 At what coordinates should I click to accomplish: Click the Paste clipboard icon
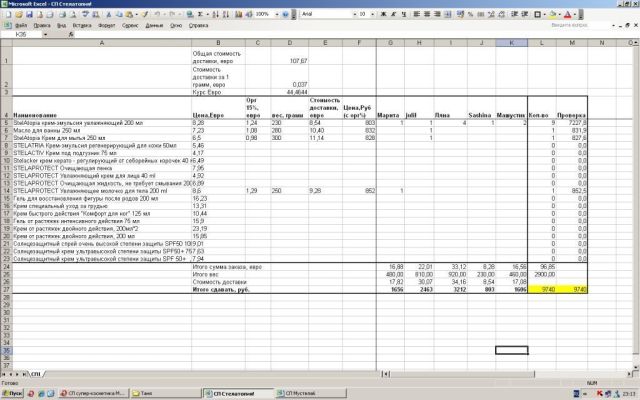point(129,14)
